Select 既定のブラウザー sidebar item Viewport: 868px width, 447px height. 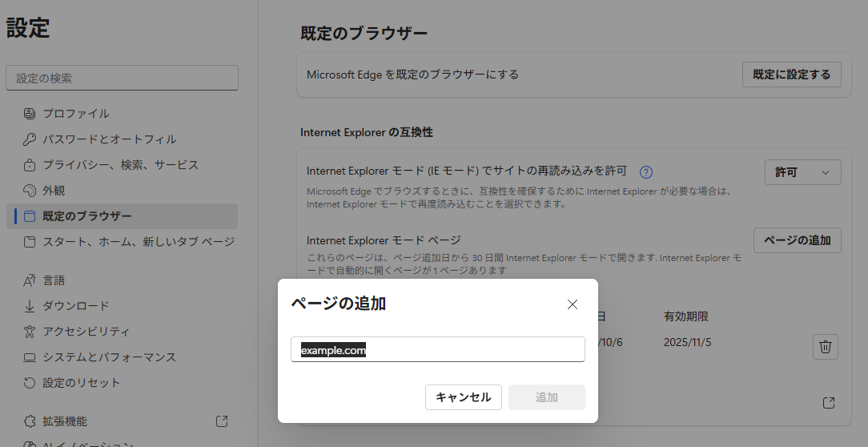(87, 216)
